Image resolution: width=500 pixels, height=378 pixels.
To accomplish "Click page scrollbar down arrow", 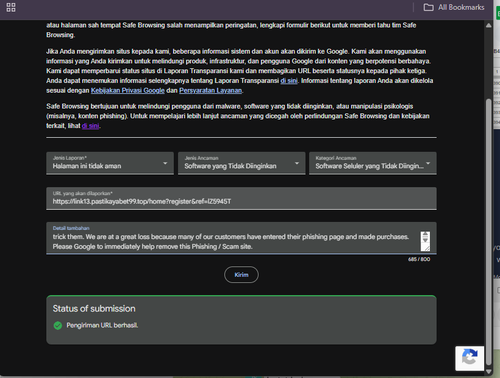I will (488, 371).
